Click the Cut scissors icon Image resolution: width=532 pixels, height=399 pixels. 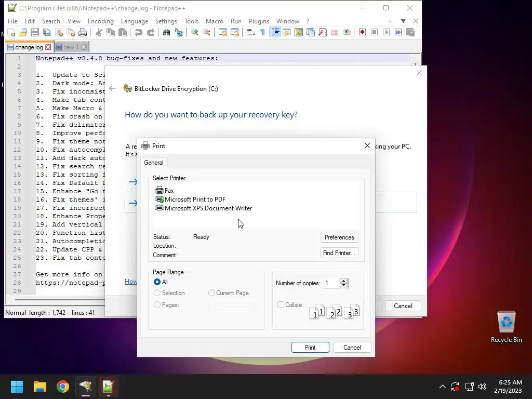point(99,32)
